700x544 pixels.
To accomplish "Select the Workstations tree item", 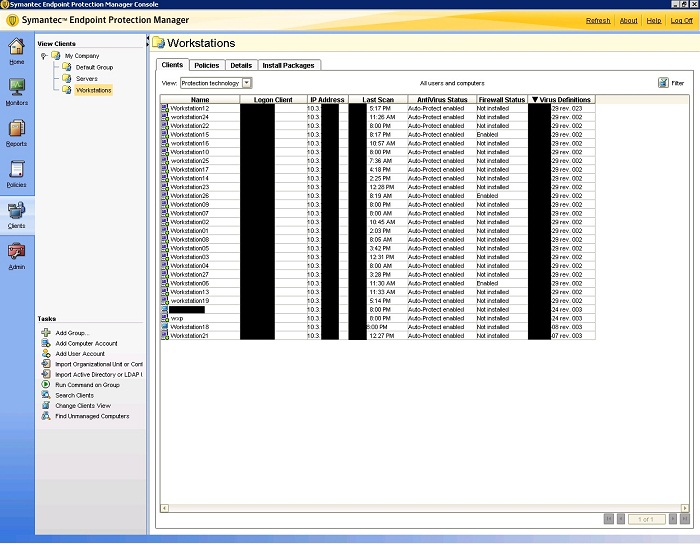I will (93, 90).
